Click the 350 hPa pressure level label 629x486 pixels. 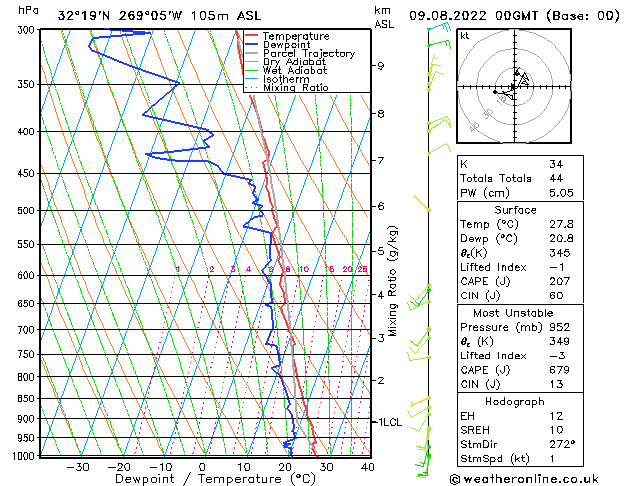(28, 84)
